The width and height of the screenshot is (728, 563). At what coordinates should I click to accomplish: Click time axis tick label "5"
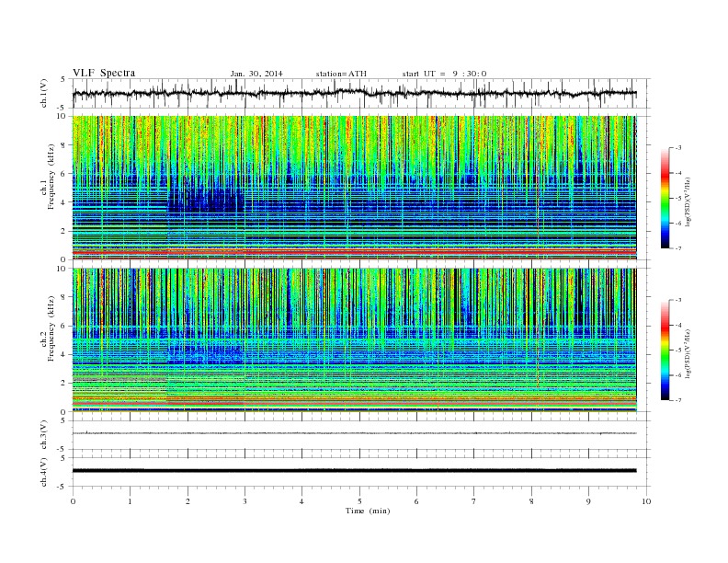[x=359, y=501]
